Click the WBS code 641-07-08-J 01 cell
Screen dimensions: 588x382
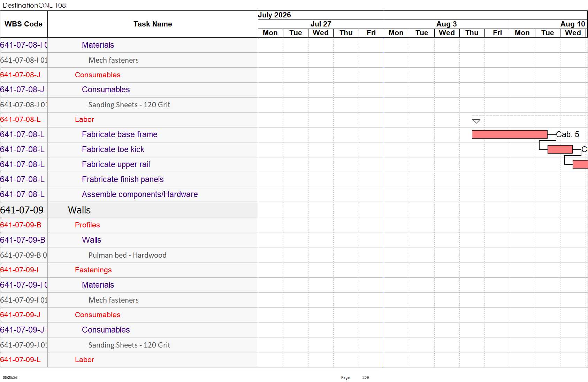(24, 105)
